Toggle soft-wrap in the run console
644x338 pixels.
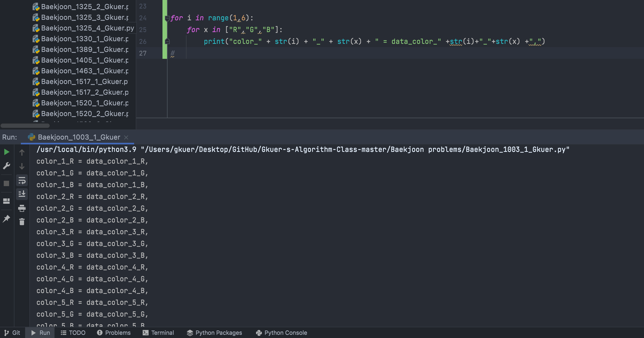coord(22,180)
